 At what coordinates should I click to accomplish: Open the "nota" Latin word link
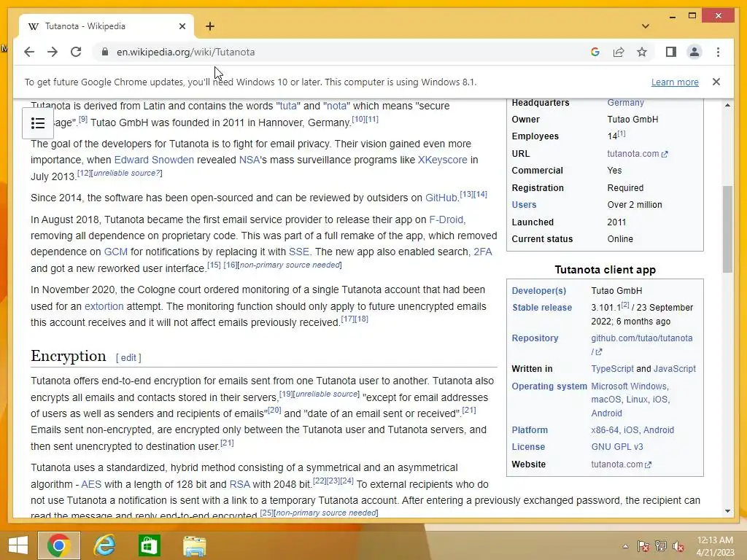(336, 106)
